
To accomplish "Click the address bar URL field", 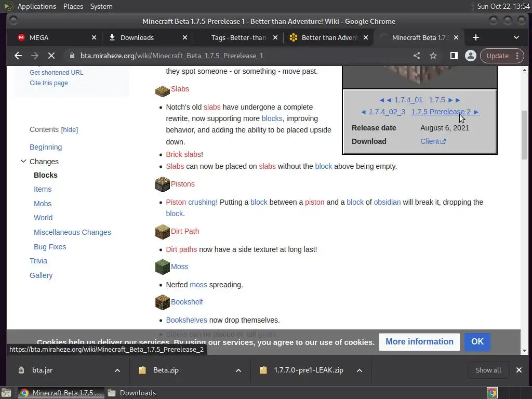I will (237, 56).
